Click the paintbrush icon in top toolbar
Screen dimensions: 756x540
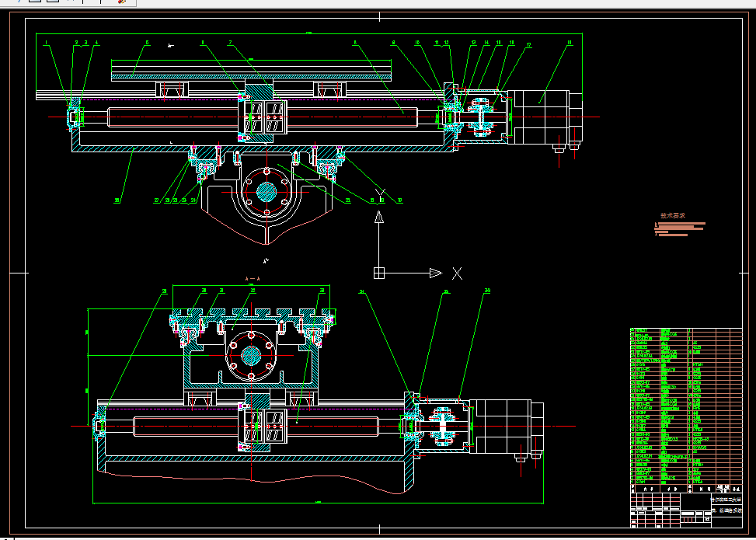(x=122, y=2)
